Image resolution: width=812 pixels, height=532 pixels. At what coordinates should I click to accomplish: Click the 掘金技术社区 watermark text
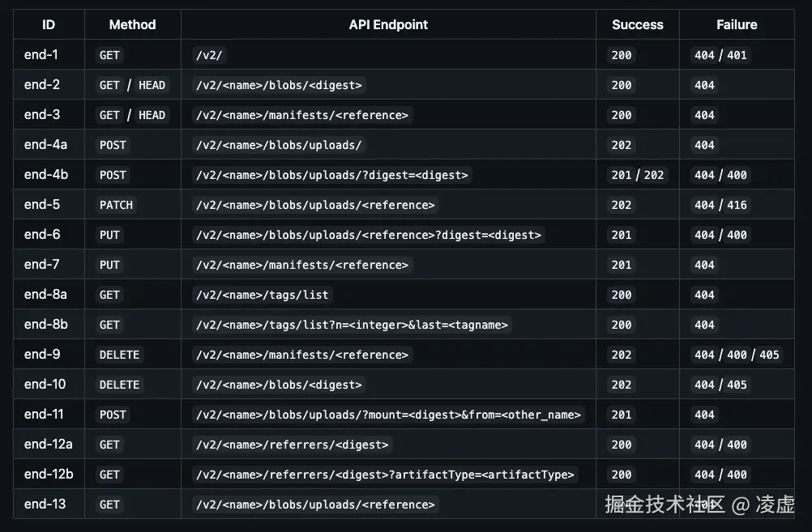(665, 504)
